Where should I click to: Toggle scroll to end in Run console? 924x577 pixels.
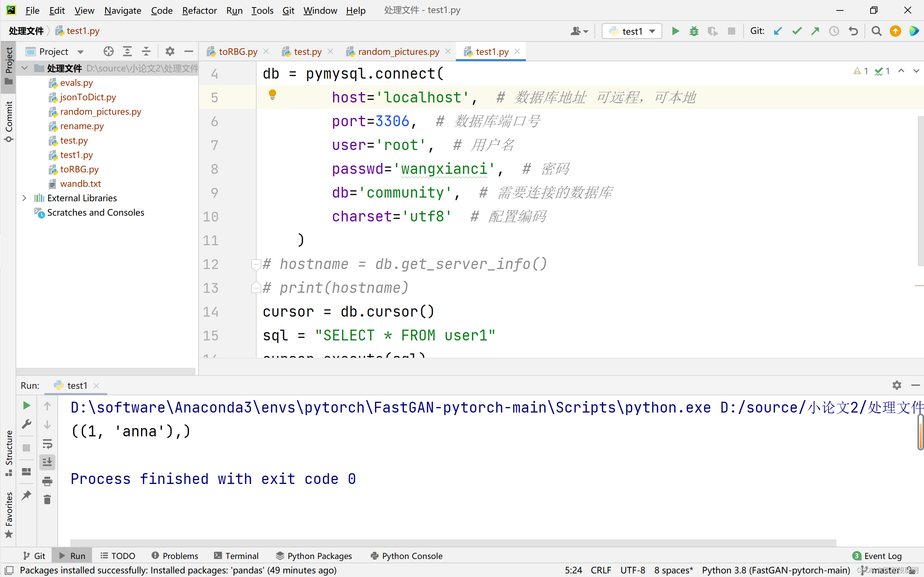(47, 463)
